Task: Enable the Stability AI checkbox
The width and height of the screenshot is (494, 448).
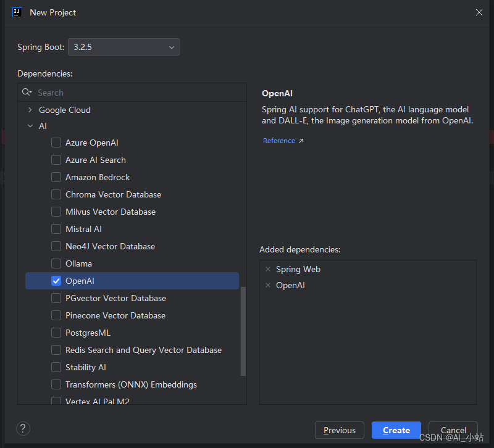Action: (x=56, y=367)
